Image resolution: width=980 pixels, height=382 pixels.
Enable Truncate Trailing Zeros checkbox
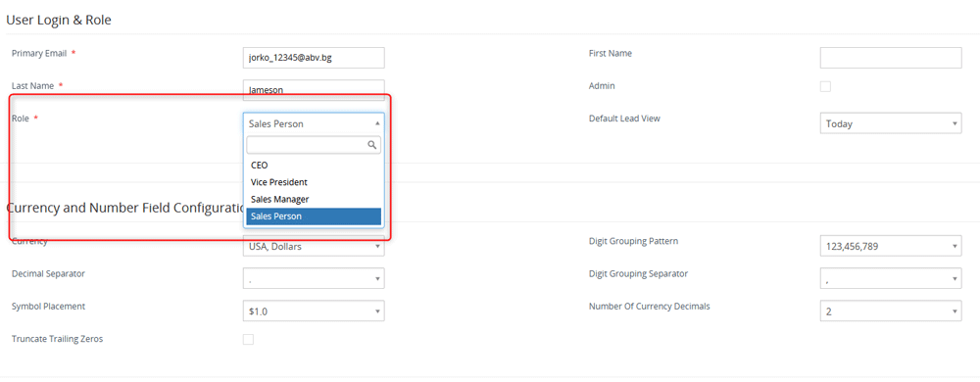[x=248, y=340]
